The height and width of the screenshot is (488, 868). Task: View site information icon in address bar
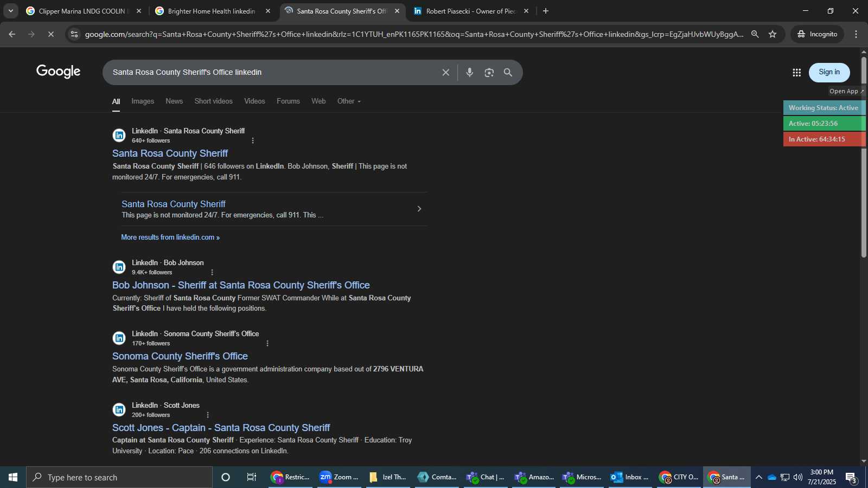[x=74, y=34]
